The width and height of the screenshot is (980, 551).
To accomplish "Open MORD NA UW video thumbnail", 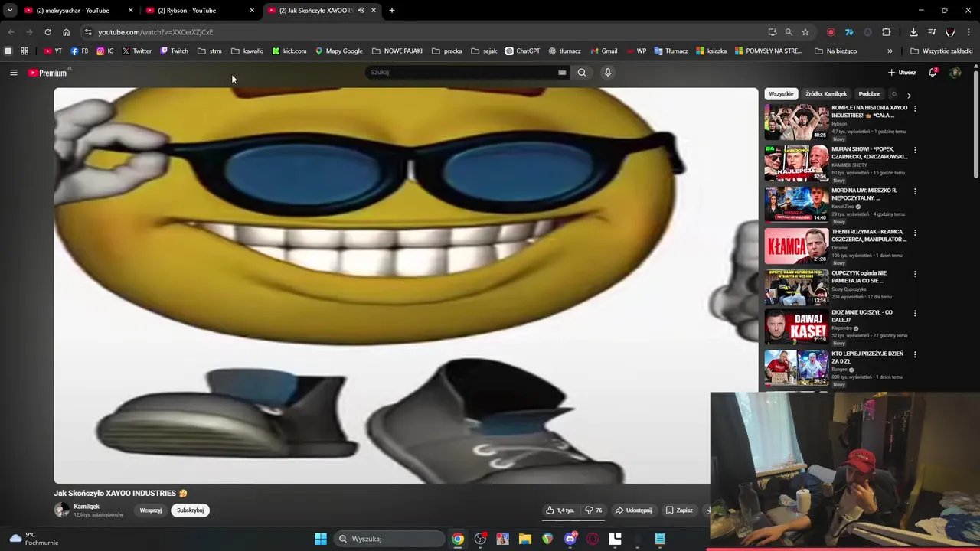I will [x=796, y=204].
